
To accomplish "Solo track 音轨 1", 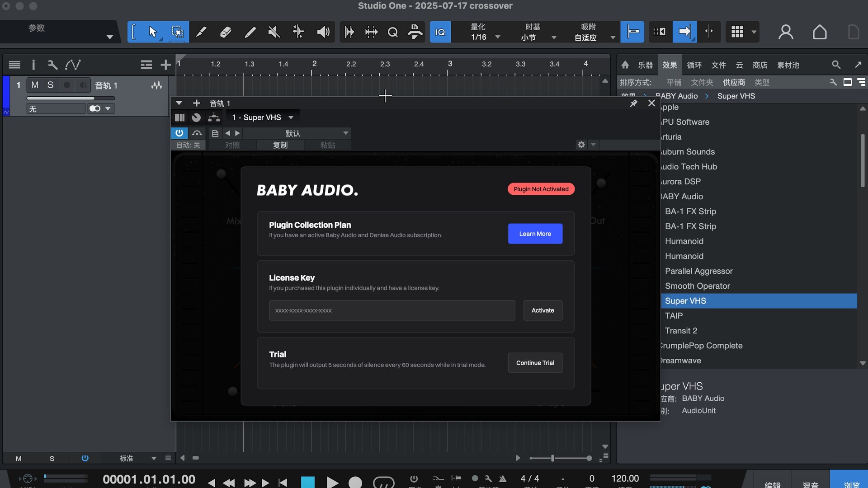I will (x=50, y=85).
